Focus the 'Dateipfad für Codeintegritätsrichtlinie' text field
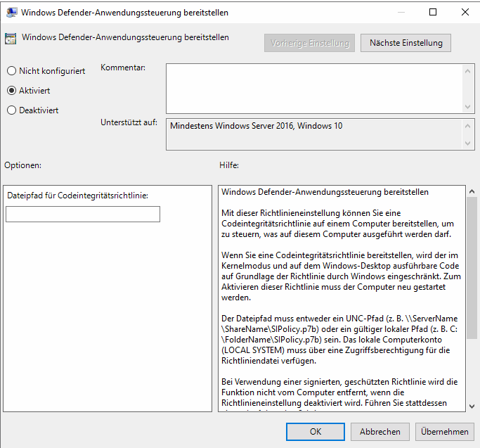 pyautogui.click(x=83, y=215)
